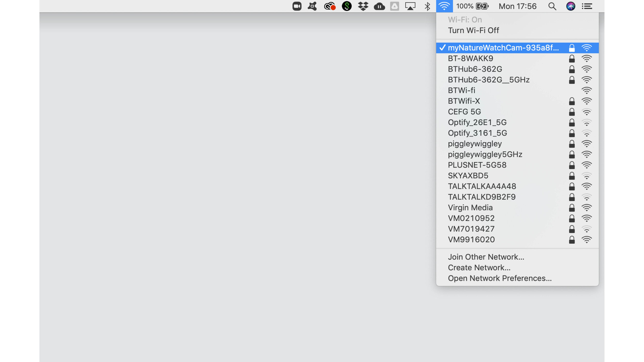
Task: Open the Bluetooth menu bar icon
Action: pos(427,6)
